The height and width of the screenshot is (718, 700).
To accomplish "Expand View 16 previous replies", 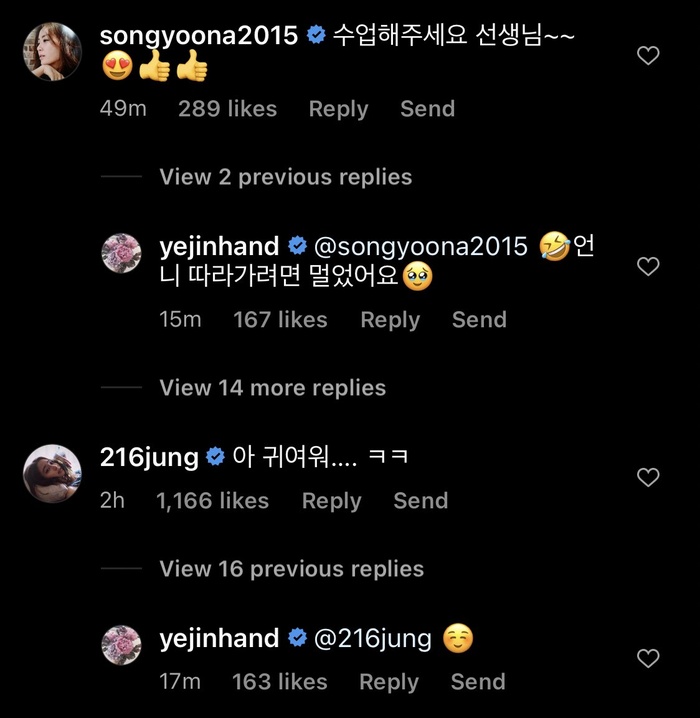I will coord(291,569).
